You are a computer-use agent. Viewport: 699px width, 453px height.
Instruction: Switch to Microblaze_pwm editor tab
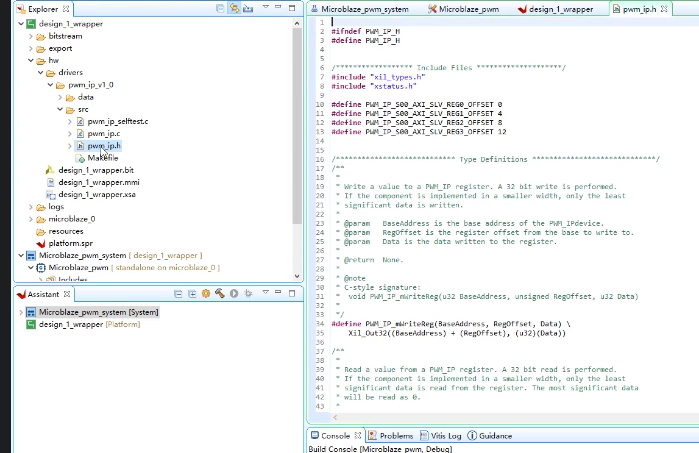coord(464,9)
